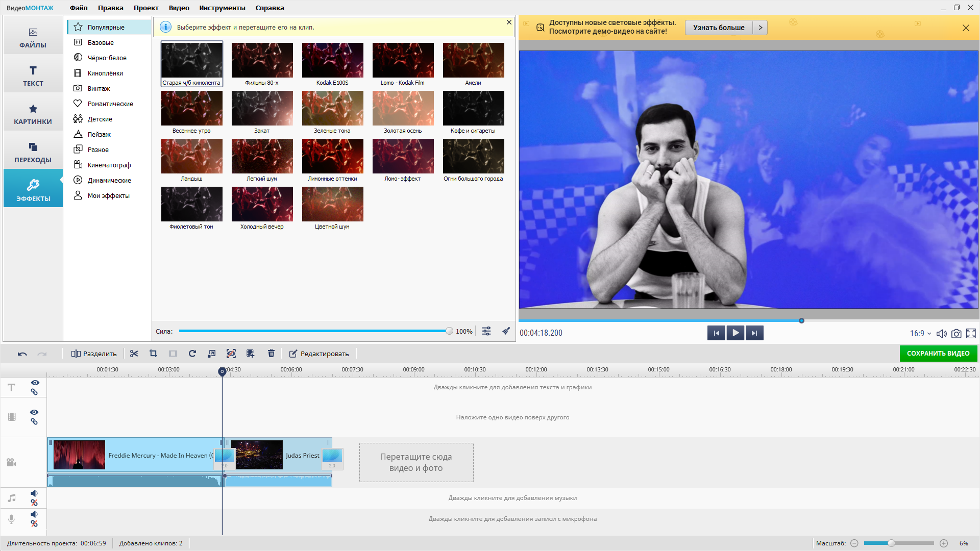Open the 16:9 aspect ratio dropdown
The image size is (980, 551).
point(920,333)
